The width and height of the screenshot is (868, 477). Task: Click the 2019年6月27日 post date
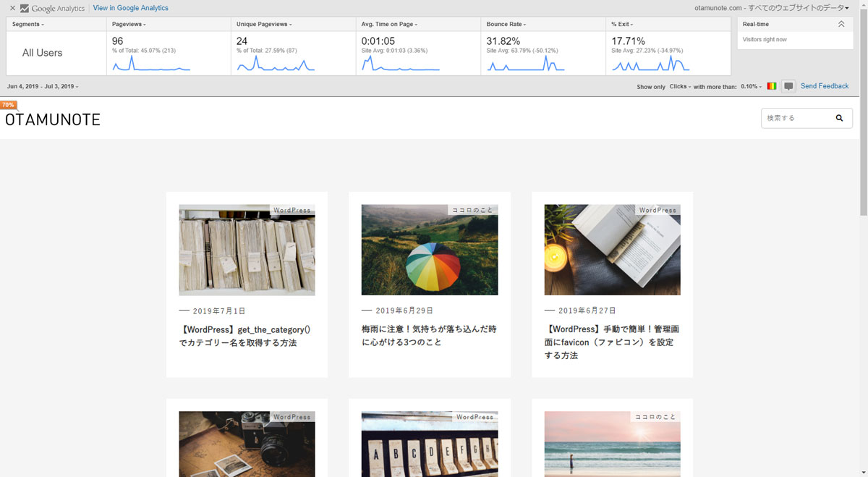(587, 311)
